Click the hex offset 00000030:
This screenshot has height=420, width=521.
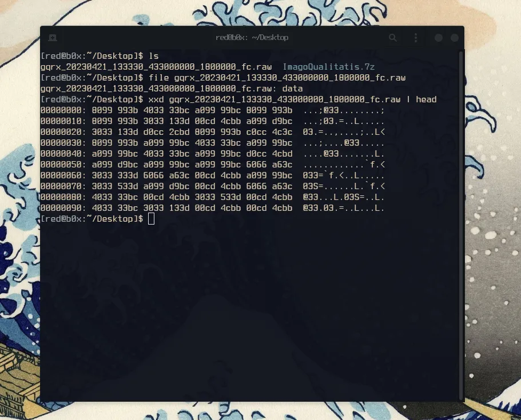point(63,143)
